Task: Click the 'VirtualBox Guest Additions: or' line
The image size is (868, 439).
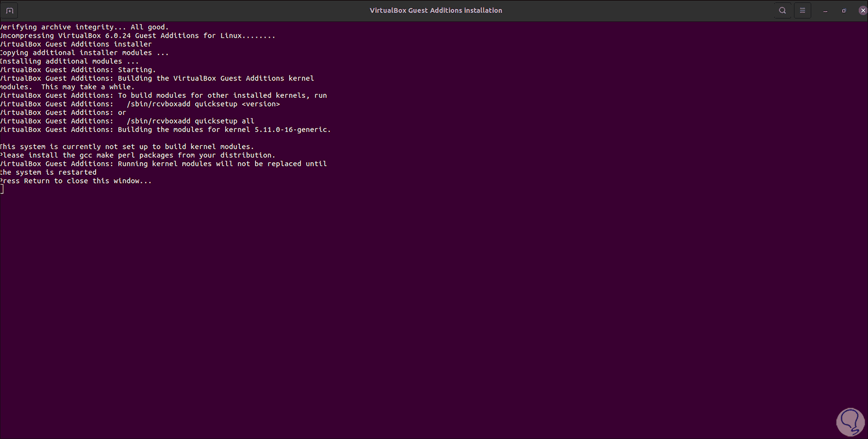Action: pyautogui.click(x=63, y=112)
